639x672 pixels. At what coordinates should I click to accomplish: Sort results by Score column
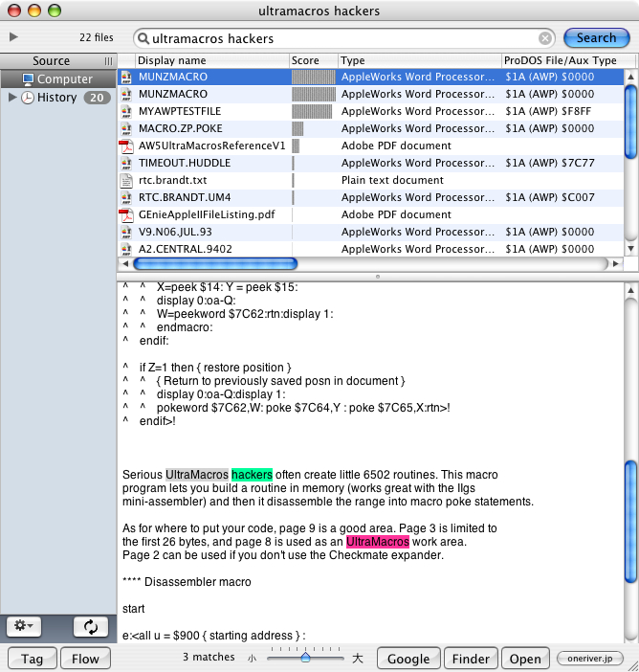point(312,60)
